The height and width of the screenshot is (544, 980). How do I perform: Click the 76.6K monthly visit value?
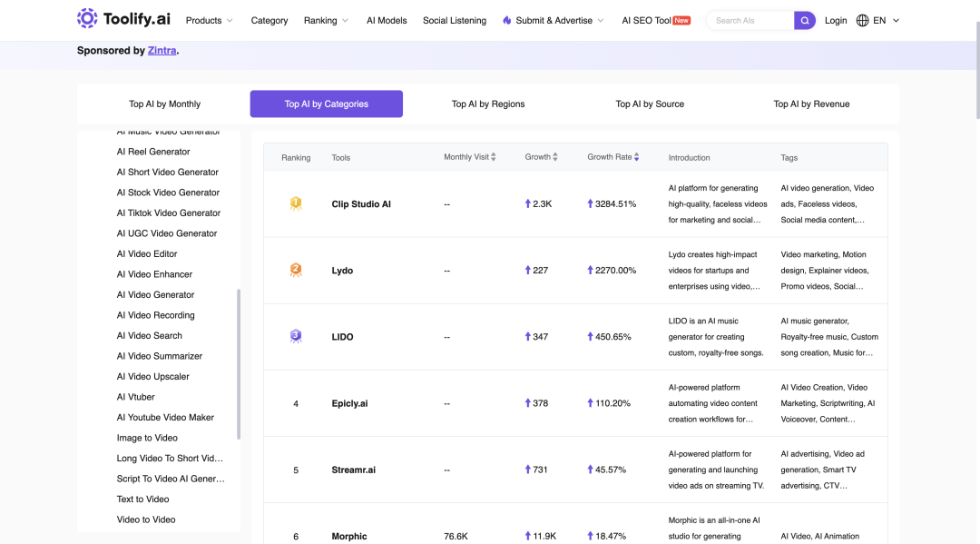[456, 536]
